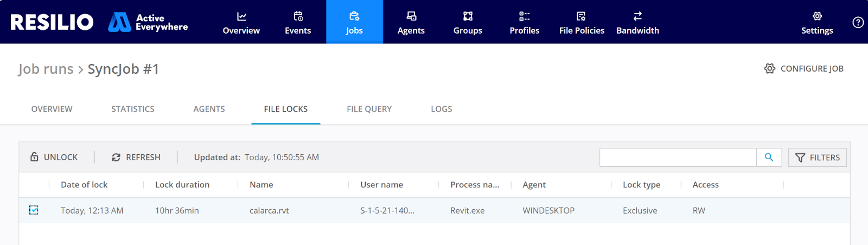
Task: Open the Bandwidth navigation icon
Action: (637, 17)
